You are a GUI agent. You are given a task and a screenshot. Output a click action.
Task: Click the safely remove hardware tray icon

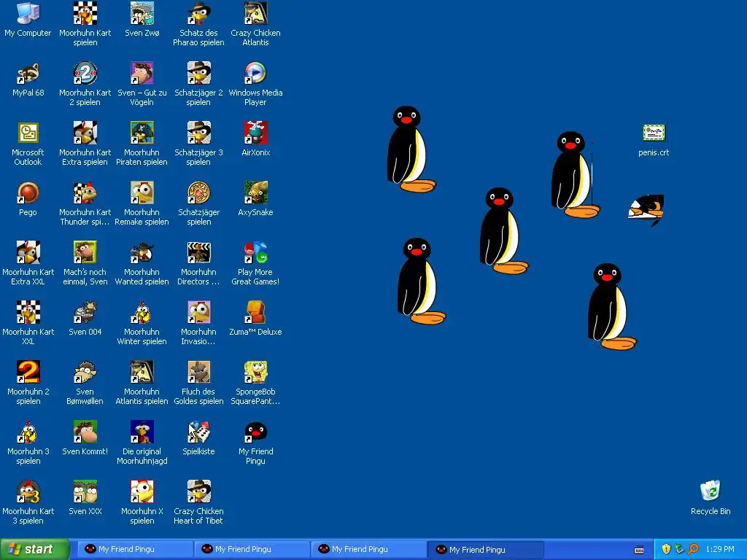click(x=679, y=549)
